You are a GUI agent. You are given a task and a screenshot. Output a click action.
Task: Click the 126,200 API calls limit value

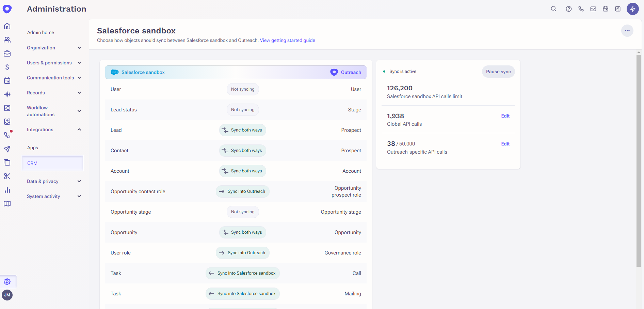point(400,88)
